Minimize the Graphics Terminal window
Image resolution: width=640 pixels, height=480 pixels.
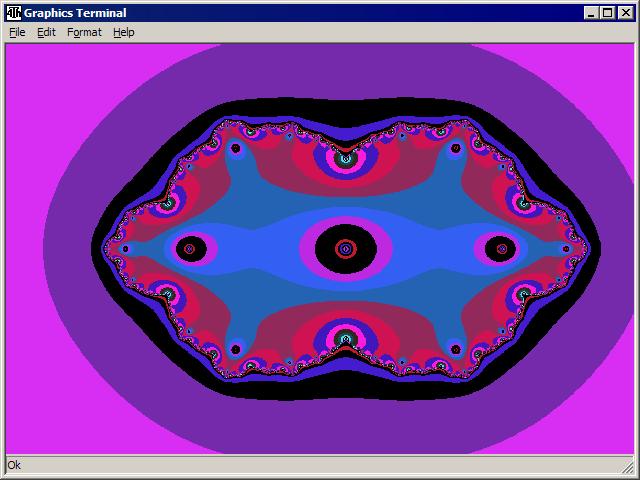593,12
